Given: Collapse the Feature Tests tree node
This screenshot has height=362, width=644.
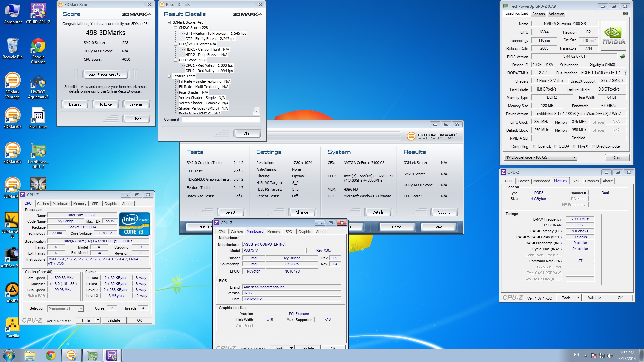Looking at the screenshot, I should (x=169, y=76).
